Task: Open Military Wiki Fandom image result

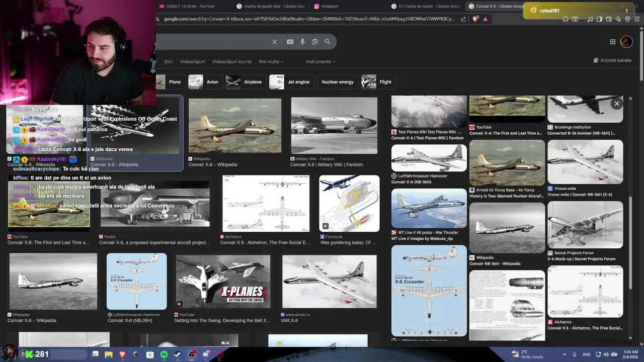Action: pyautogui.click(x=334, y=126)
